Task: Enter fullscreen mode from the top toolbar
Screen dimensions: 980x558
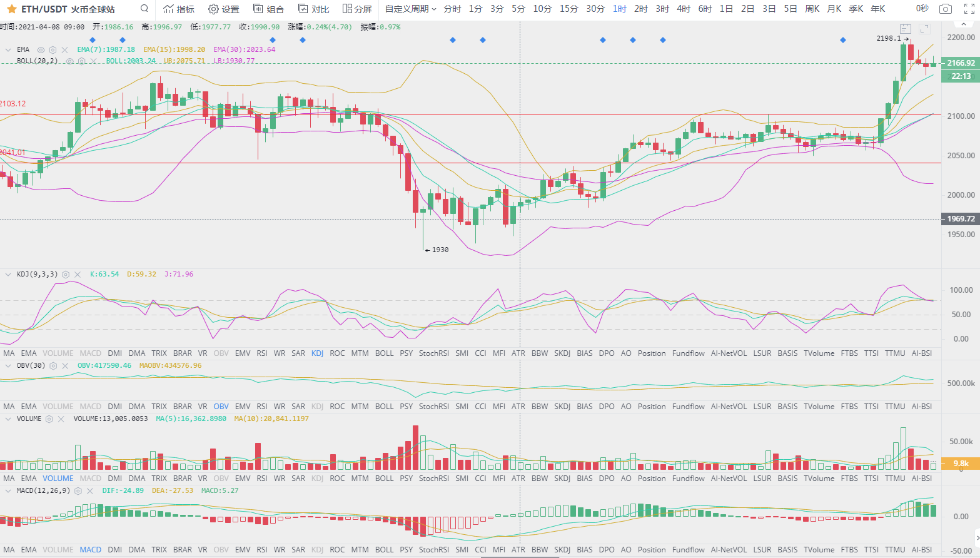Action: pos(969,9)
